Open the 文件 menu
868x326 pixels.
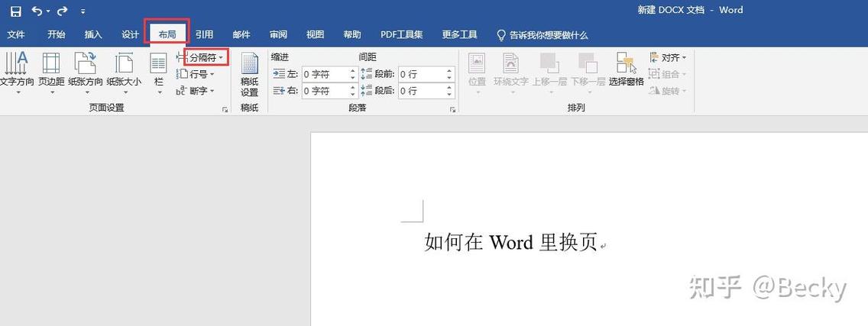click(15, 34)
